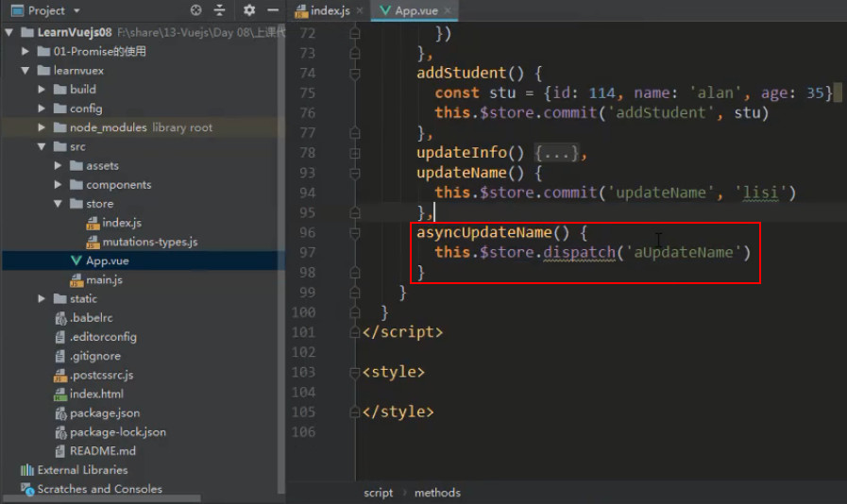Hide the Project panel with minus icon
Image resolution: width=847 pixels, height=504 pixels.
tap(273, 10)
